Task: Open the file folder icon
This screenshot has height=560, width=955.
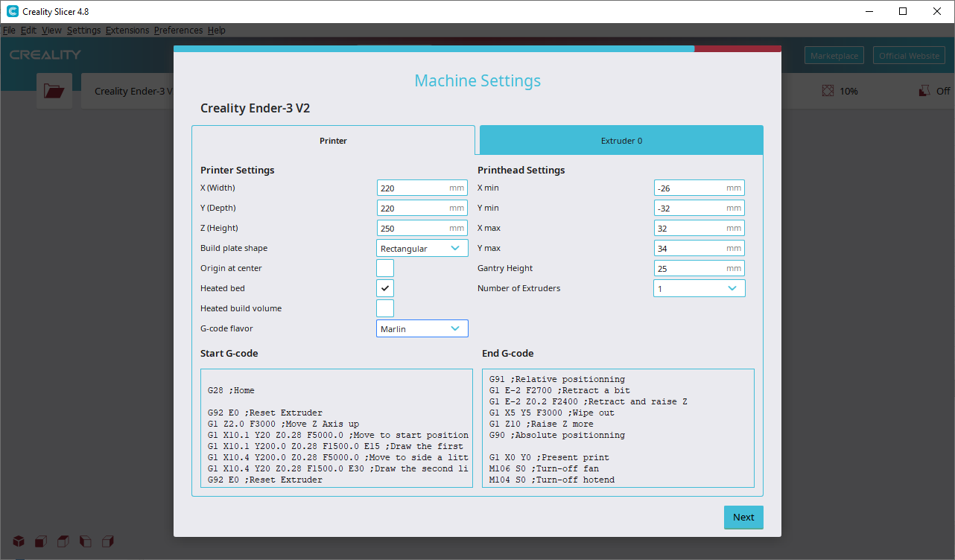Action: pos(54,91)
